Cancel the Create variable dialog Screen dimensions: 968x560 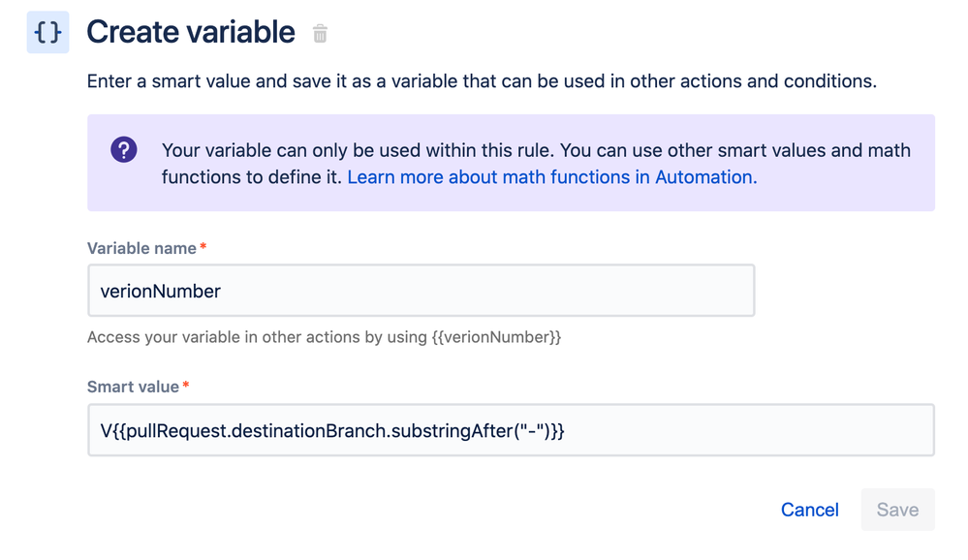[x=809, y=510]
